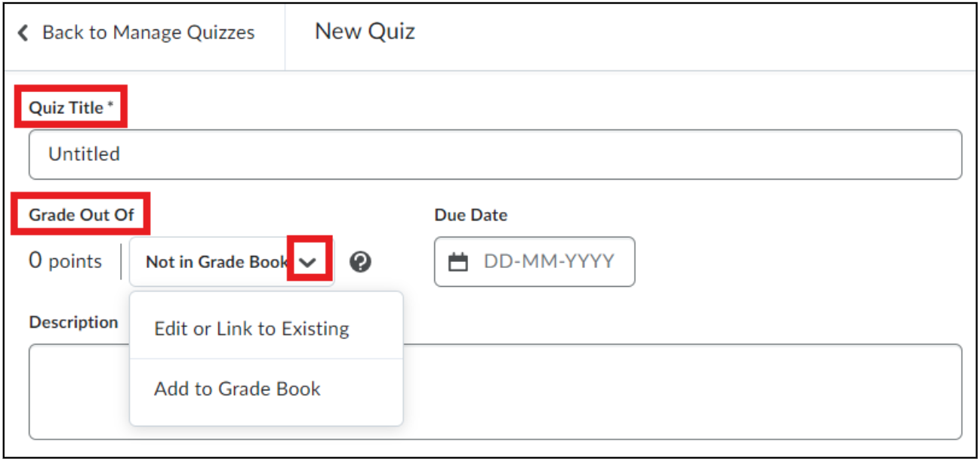Click the Description label
The width and height of the screenshot is (980, 462).
[73, 322]
